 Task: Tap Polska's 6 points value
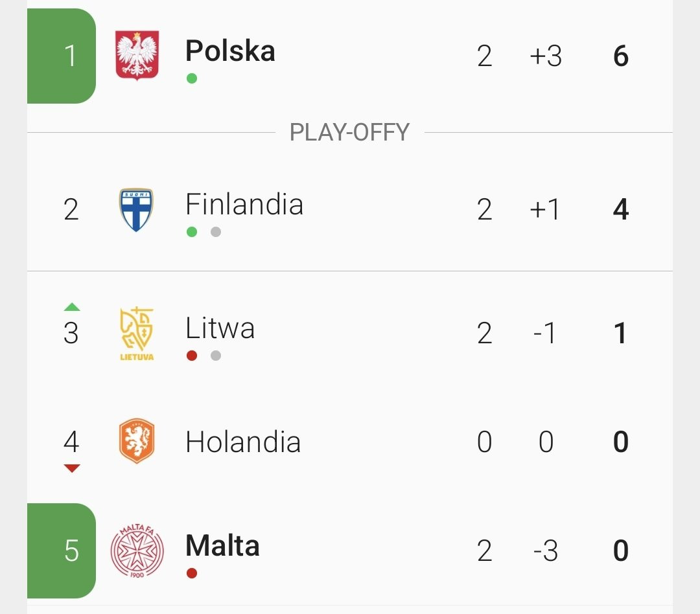point(621,56)
